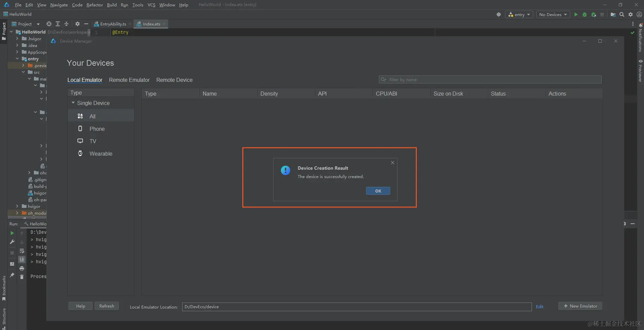The image size is (644, 330).
Task: Open the File menu
Action: pyautogui.click(x=18, y=5)
